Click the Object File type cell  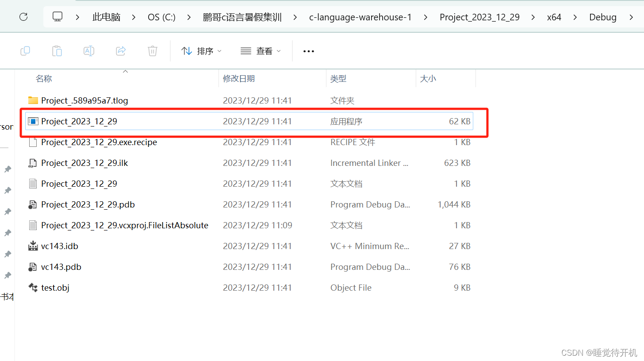point(351,288)
